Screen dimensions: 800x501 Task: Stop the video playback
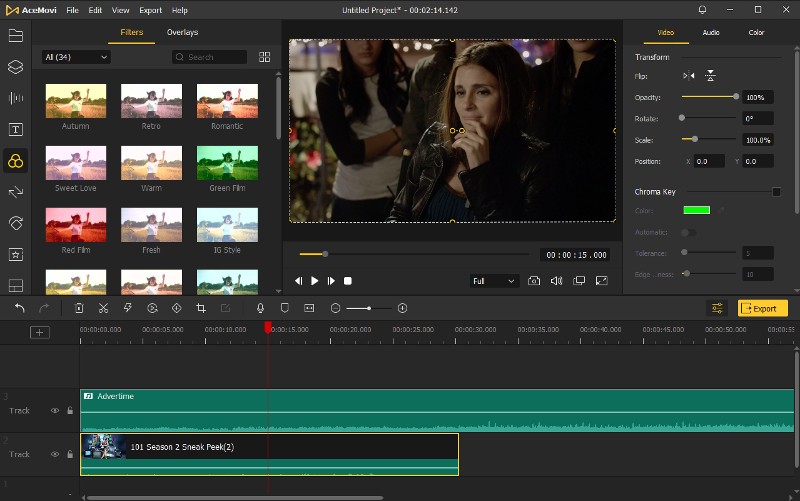[x=347, y=281]
